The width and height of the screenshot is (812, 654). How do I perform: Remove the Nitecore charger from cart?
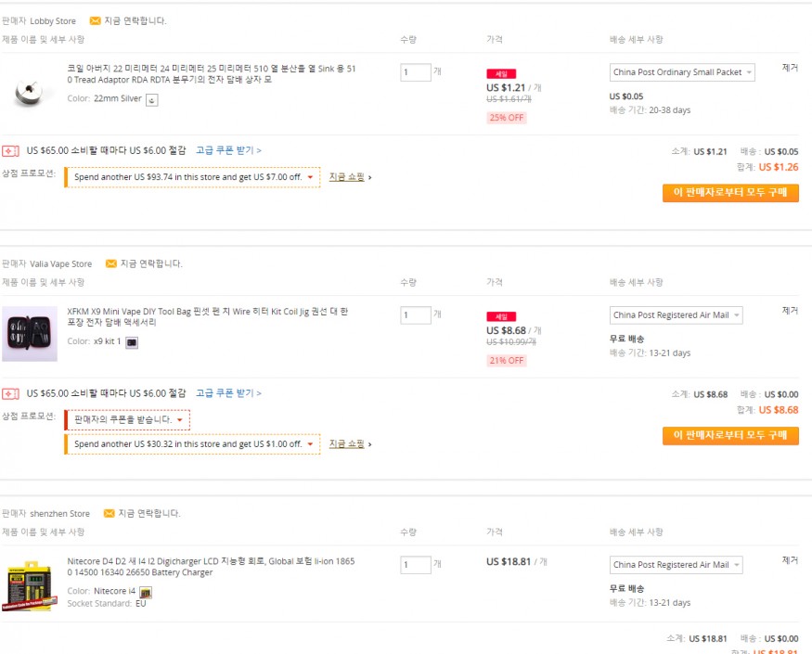click(790, 560)
